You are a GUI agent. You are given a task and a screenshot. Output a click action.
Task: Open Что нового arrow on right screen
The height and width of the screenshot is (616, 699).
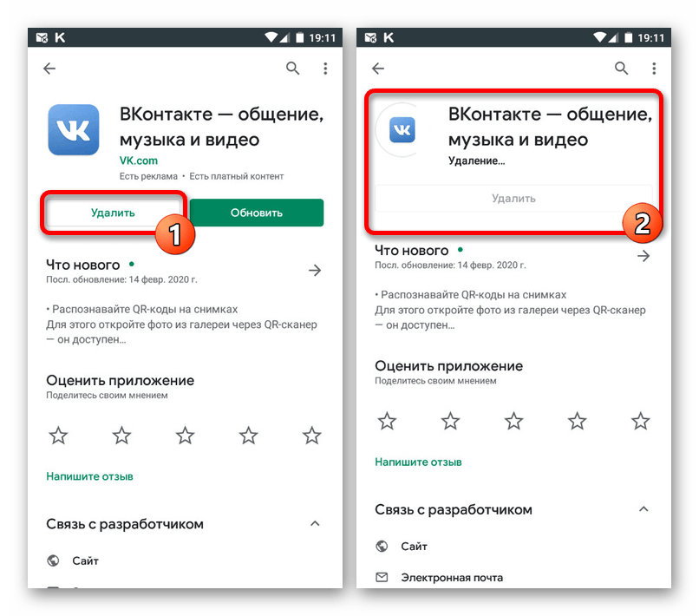click(x=643, y=256)
